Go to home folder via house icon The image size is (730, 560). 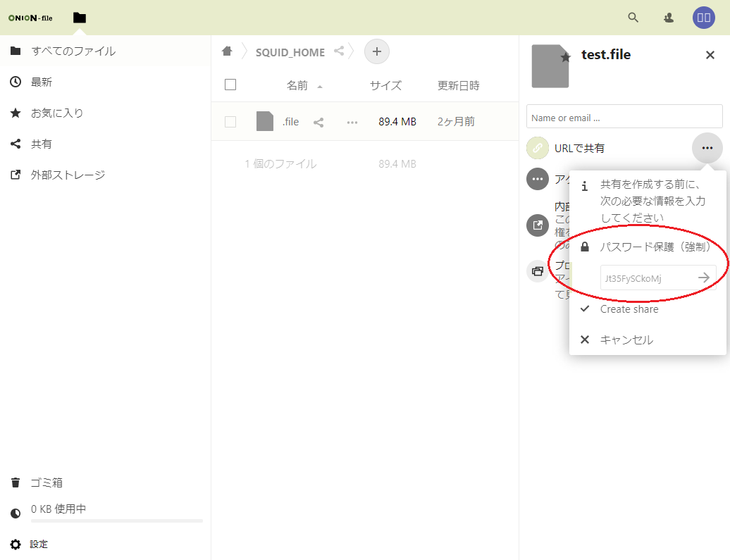click(227, 51)
